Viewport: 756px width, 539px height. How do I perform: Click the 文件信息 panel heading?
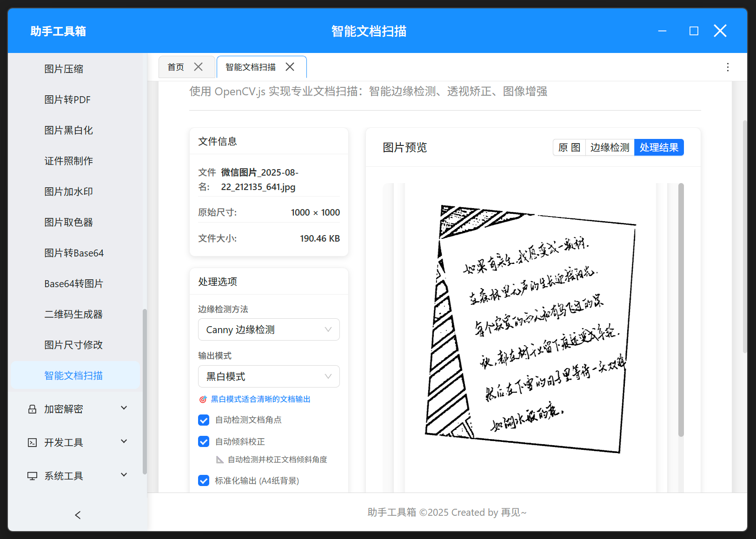(x=218, y=141)
